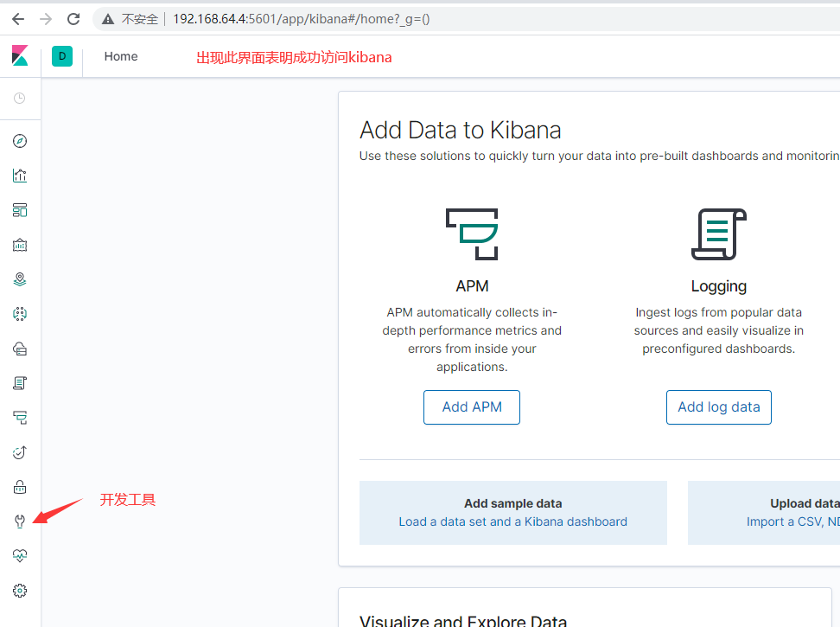Click the Add sample data card
Screen dimensions: 840x627
click(512, 513)
